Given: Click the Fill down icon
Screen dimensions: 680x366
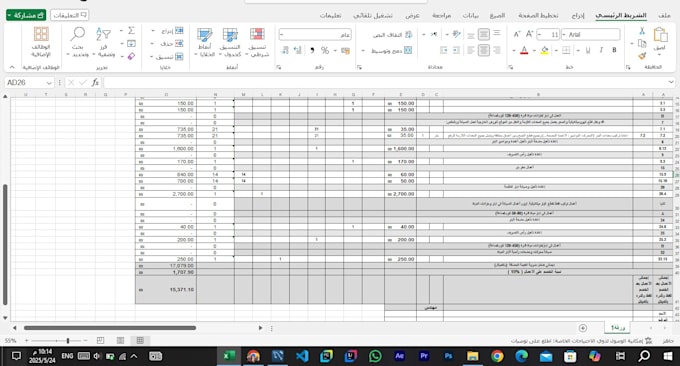Looking at the screenshot, I should pos(131,43).
